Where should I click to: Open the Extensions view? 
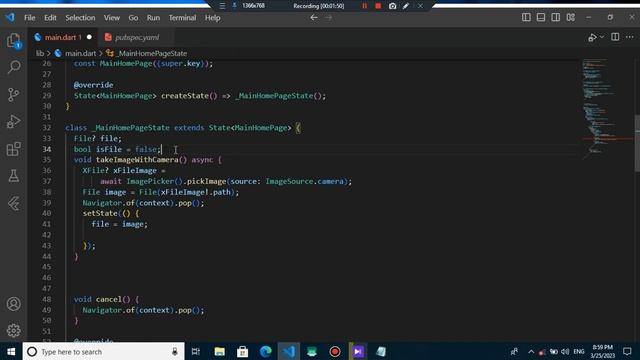[13, 149]
